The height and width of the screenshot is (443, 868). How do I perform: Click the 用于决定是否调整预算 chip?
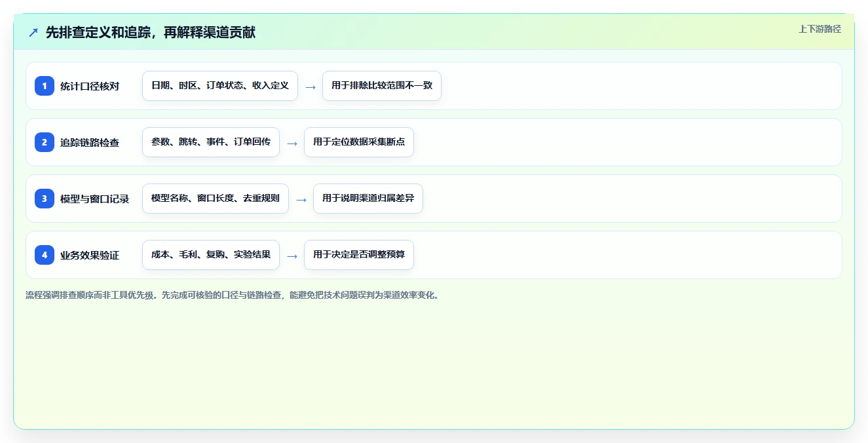point(359,255)
